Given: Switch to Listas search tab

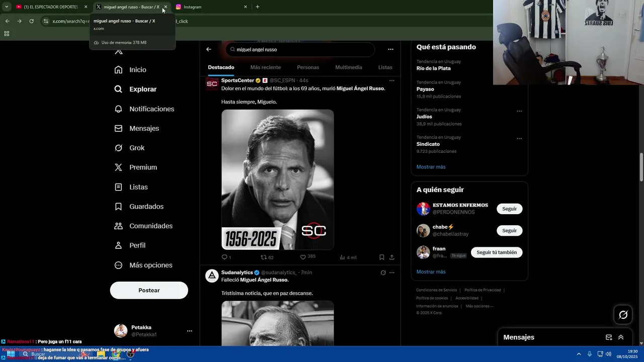Looking at the screenshot, I should click(x=385, y=67).
